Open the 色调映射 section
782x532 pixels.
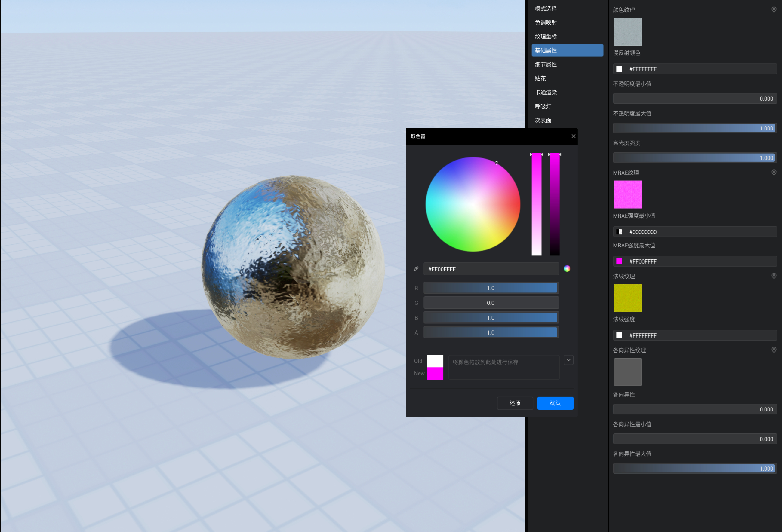567,23
